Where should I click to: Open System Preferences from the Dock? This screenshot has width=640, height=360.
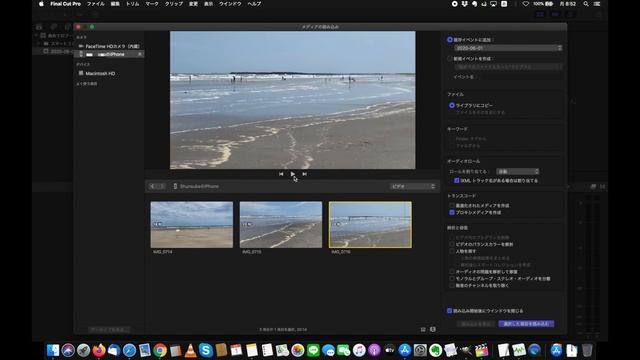[420, 350]
